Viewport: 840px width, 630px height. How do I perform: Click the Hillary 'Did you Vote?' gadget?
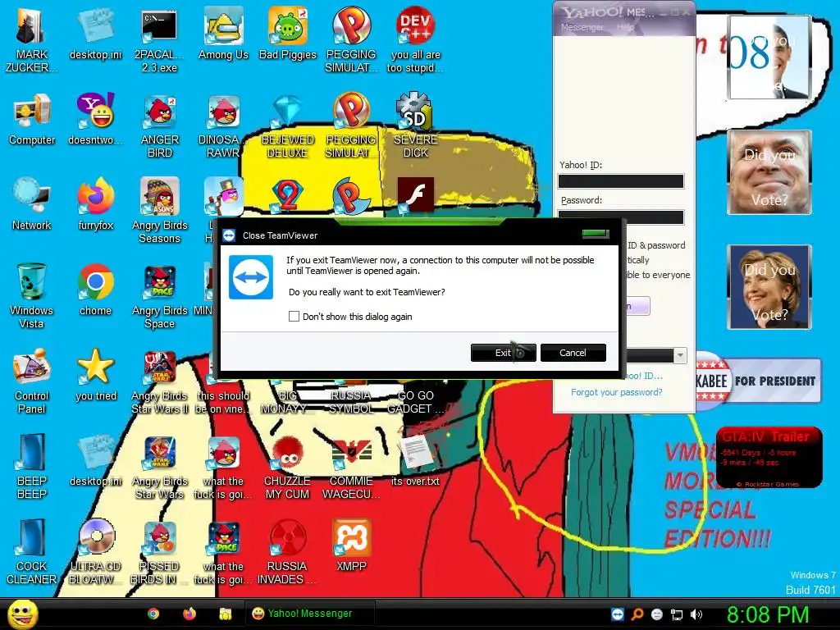click(769, 286)
